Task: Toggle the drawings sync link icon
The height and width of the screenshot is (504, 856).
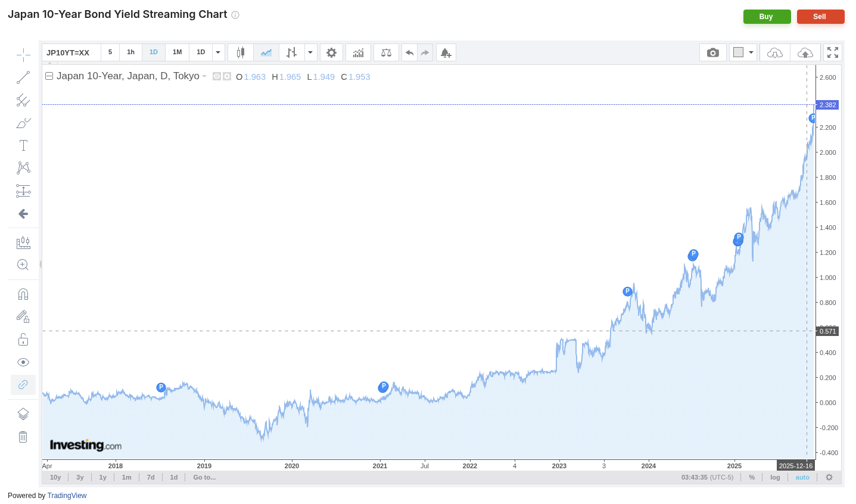Action: [x=23, y=385]
